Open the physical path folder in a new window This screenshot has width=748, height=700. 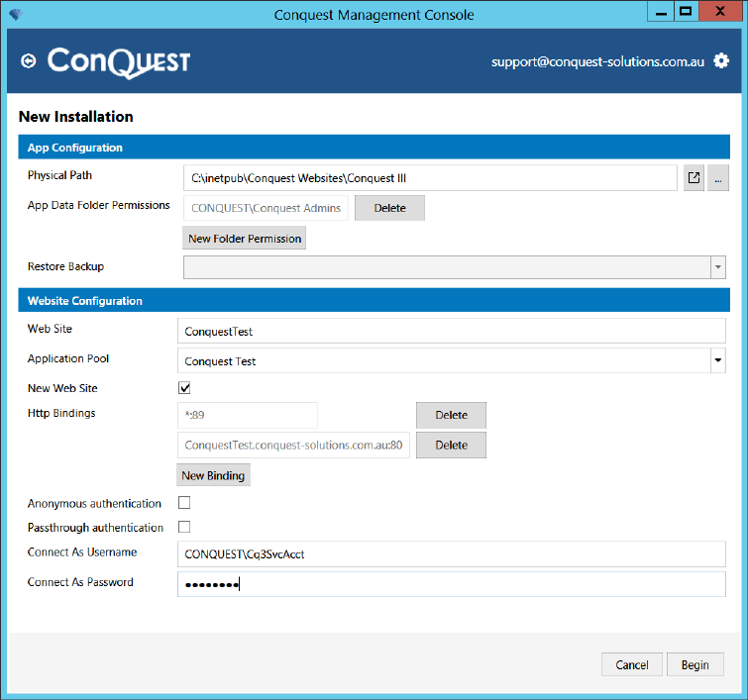694,178
